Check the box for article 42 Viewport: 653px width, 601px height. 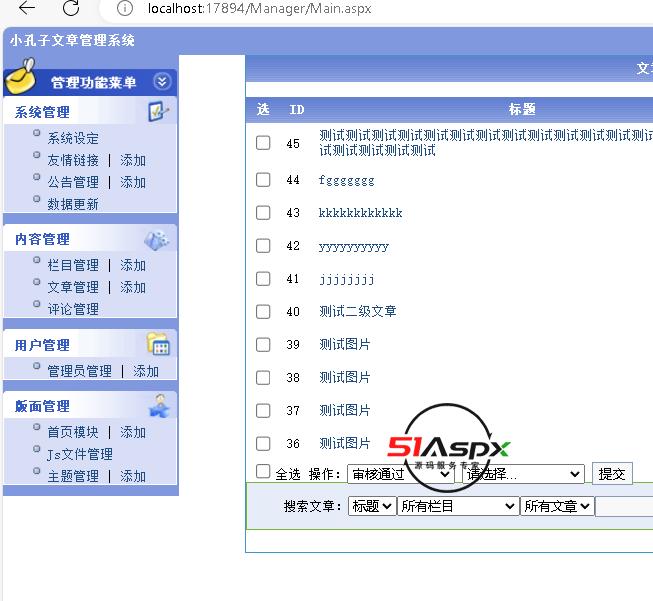(263, 246)
